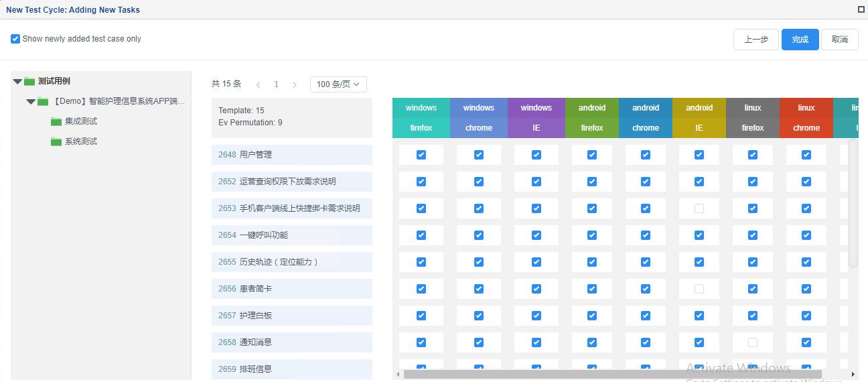Collapse the 测试用例 root tree node
Image resolution: width=868 pixels, height=382 pixels.
pyautogui.click(x=17, y=81)
